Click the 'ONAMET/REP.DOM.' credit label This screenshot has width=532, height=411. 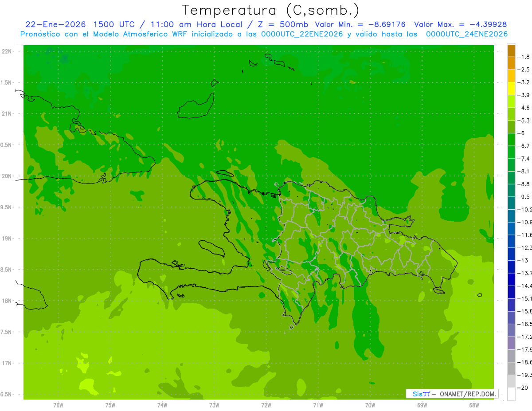point(467,394)
